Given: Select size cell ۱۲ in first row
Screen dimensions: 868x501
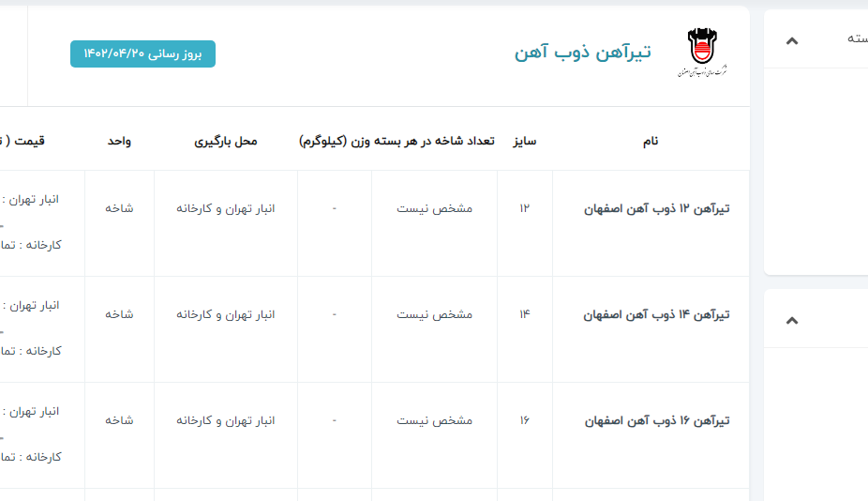Looking at the screenshot, I should pyautogui.click(x=524, y=208).
